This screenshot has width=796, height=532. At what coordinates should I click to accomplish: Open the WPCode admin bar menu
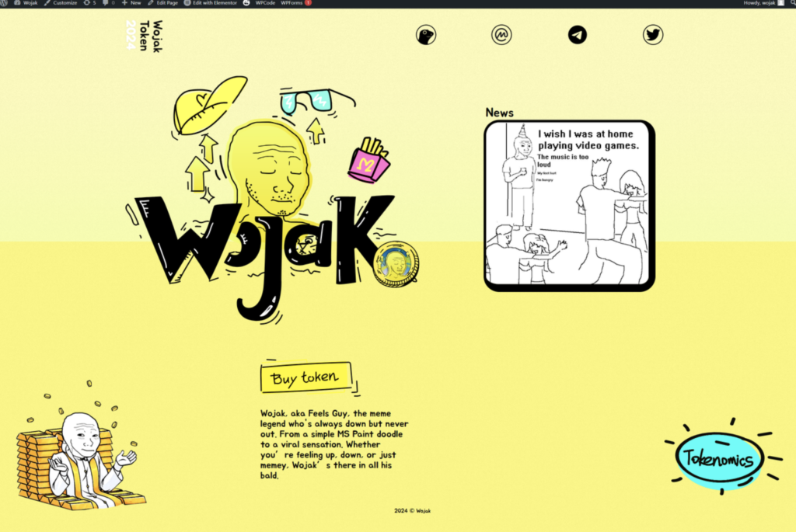(x=260, y=3)
